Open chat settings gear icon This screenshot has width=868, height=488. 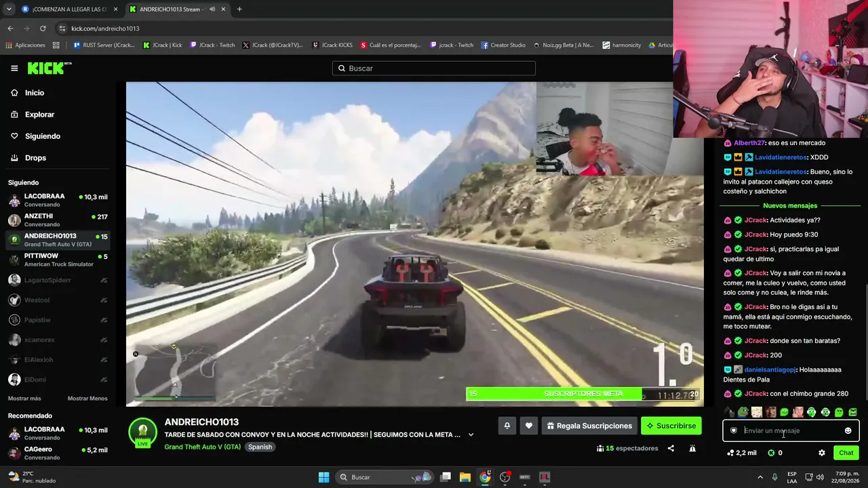pyautogui.click(x=822, y=453)
